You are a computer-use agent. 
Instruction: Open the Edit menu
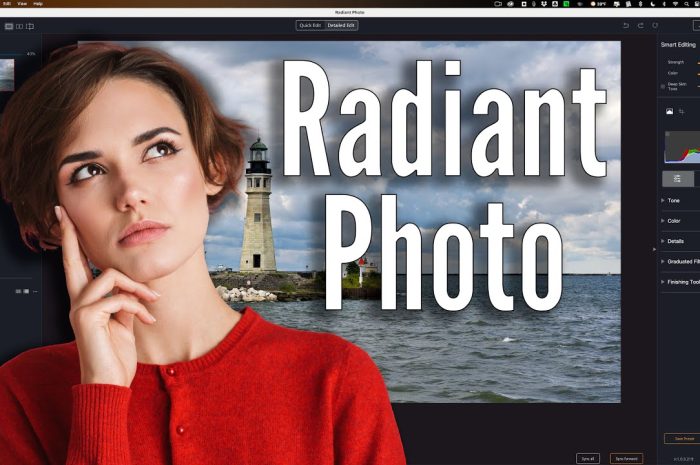click(6, 4)
